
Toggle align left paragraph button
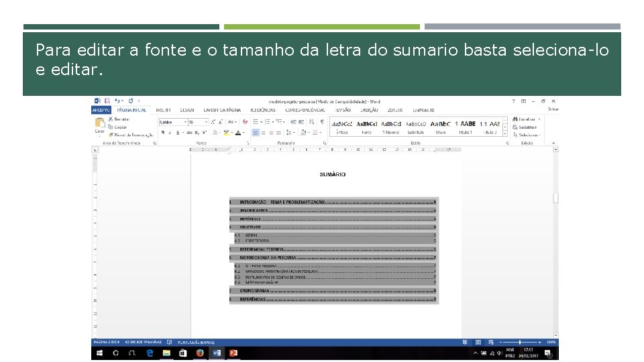(x=256, y=133)
